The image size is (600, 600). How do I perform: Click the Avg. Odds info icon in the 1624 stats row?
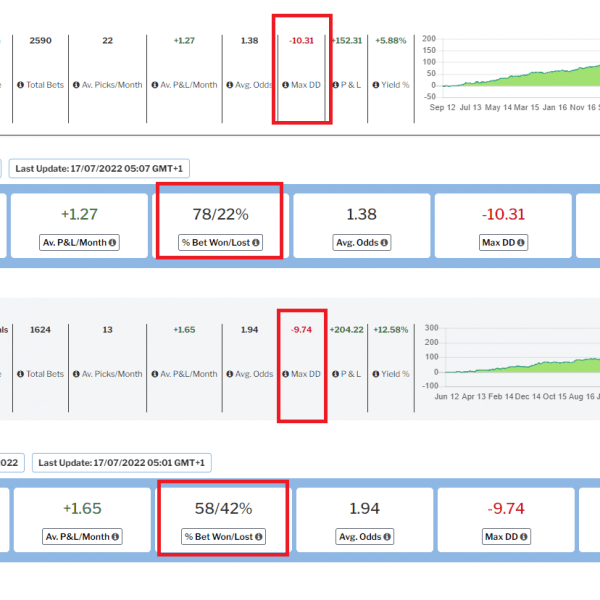[230, 374]
